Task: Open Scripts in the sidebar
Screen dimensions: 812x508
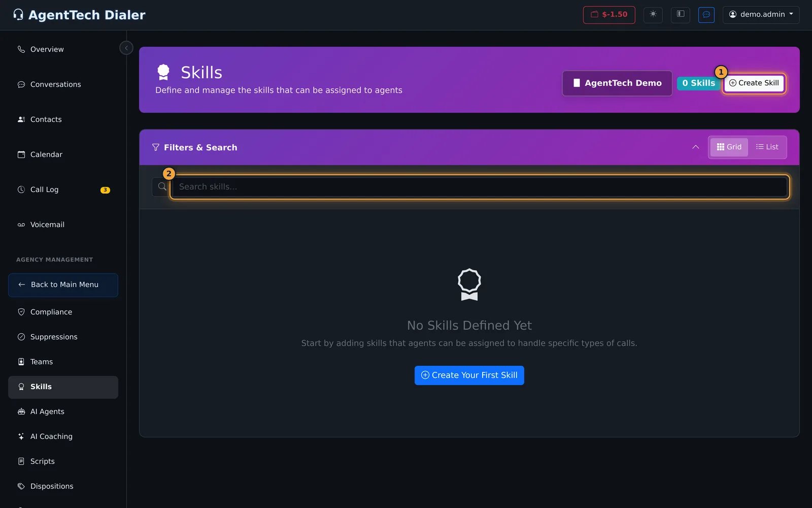Action: coord(63,461)
